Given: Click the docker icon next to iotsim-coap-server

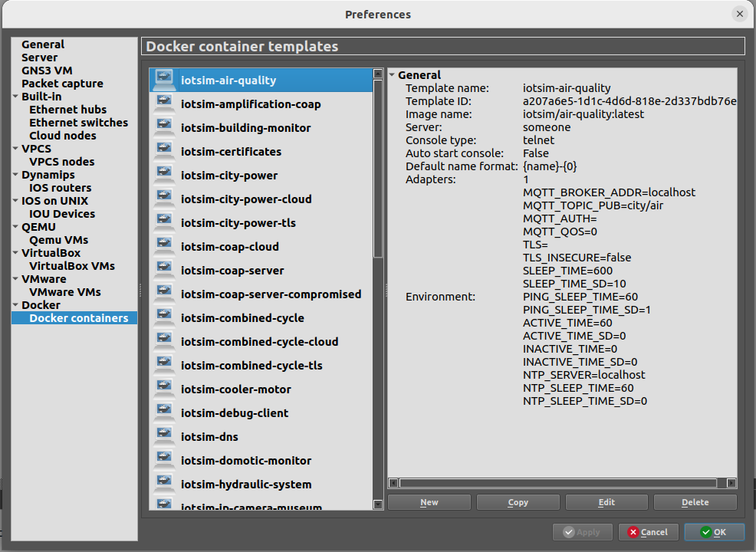Looking at the screenshot, I should [164, 270].
